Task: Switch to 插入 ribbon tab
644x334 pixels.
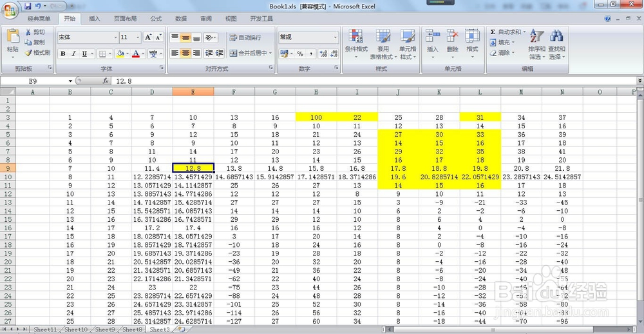Action: coord(95,19)
